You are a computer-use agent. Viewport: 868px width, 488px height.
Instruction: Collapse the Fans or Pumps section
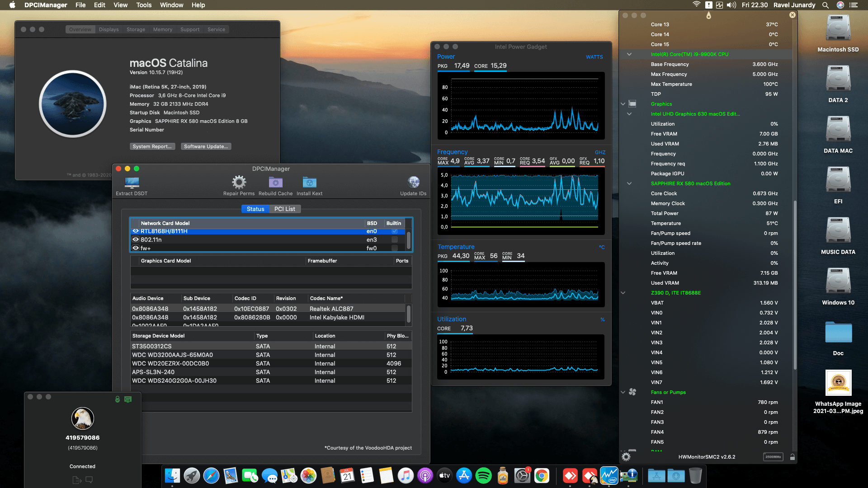click(623, 392)
